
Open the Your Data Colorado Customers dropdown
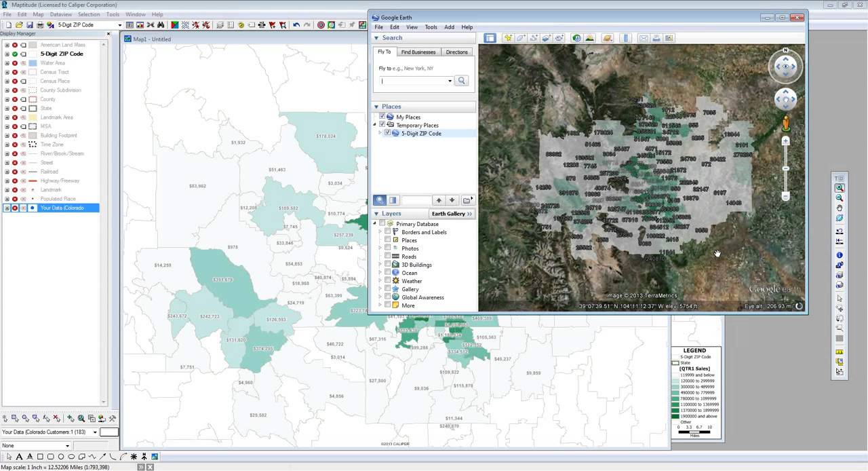click(95, 432)
